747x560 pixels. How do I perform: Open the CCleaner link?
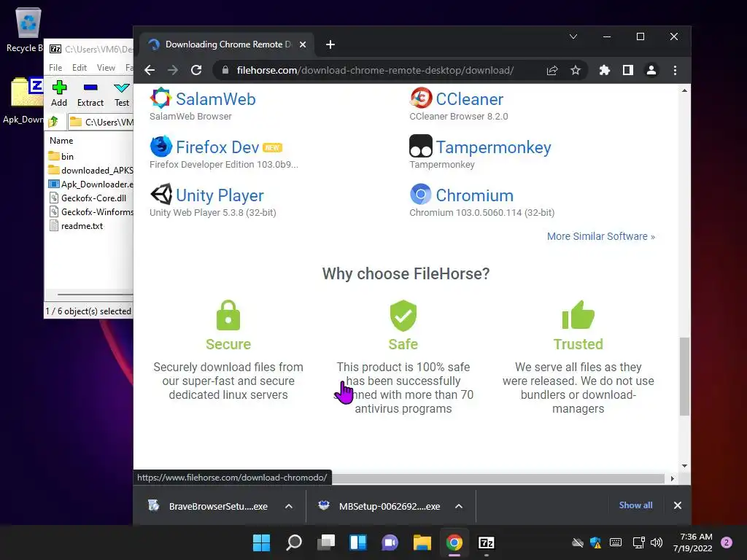click(x=469, y=99)
